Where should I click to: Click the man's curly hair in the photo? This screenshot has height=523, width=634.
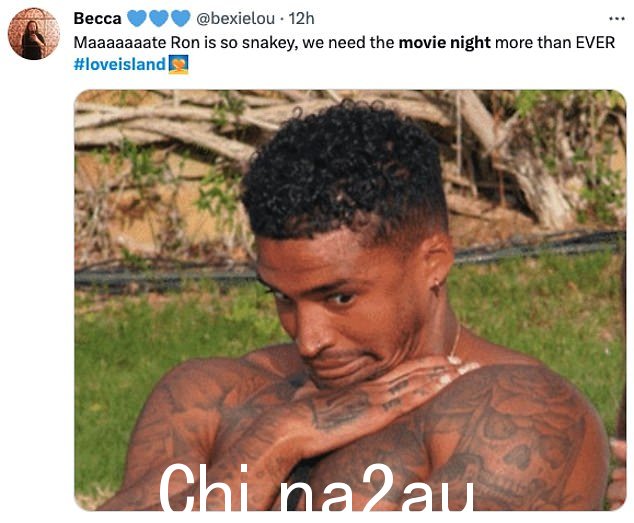pos(344,170)
